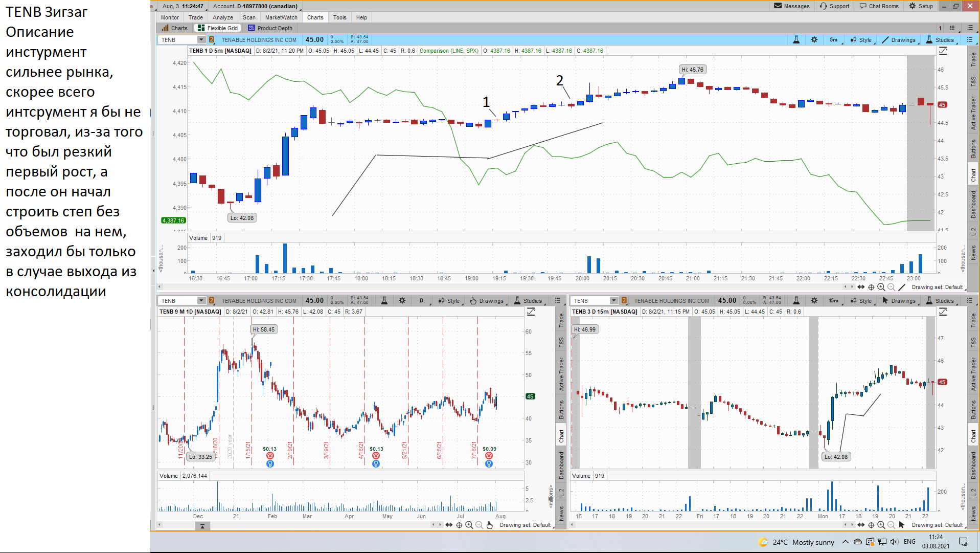Click the hand pointer tool under the daily chart
This screenshot has width=980, height=553.
[x=489, y=525]
